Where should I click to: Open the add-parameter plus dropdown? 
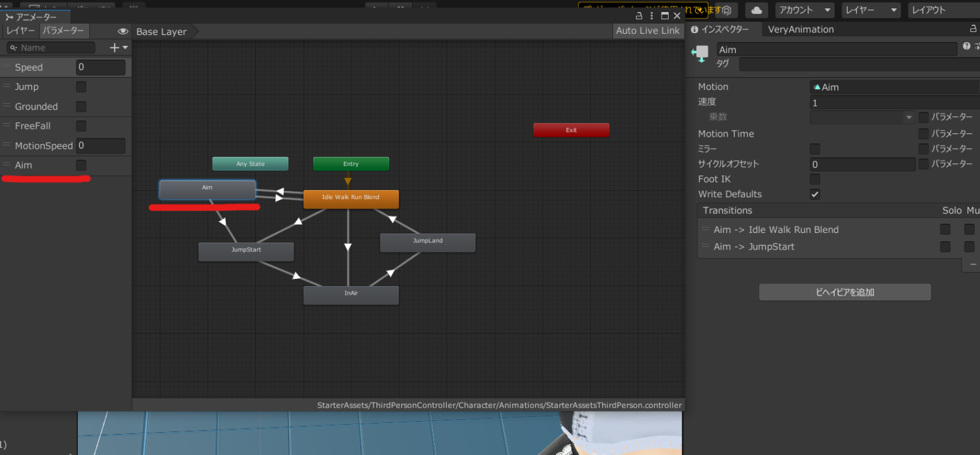[x=115, y=47]
